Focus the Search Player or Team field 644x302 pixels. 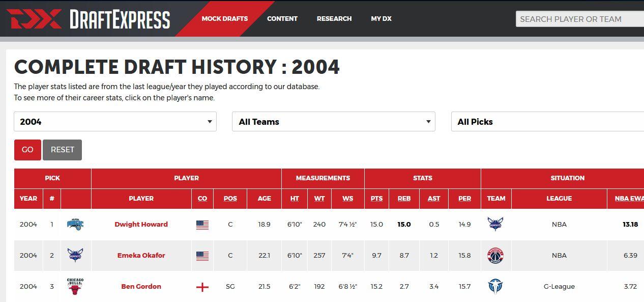coord(580,19)
